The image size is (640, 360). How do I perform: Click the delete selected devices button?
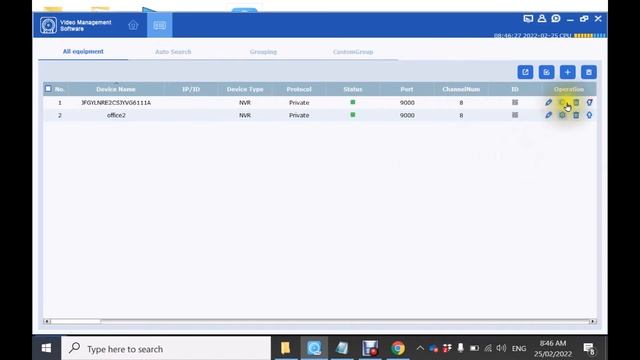(589, 72)
